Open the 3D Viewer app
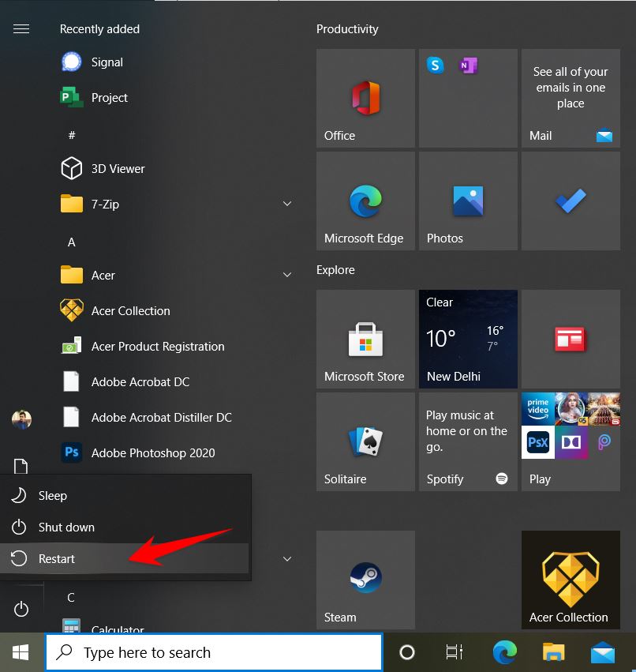 tap(103, 168)
